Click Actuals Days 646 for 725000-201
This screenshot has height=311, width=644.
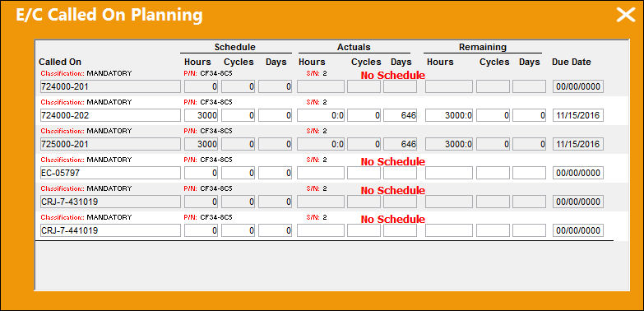(400, 144)
